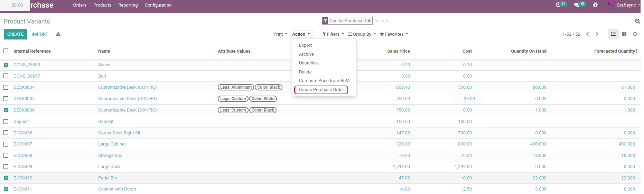644x194 pixels.
Task: Click the search magnifier icon
Action: click(637, 21)
